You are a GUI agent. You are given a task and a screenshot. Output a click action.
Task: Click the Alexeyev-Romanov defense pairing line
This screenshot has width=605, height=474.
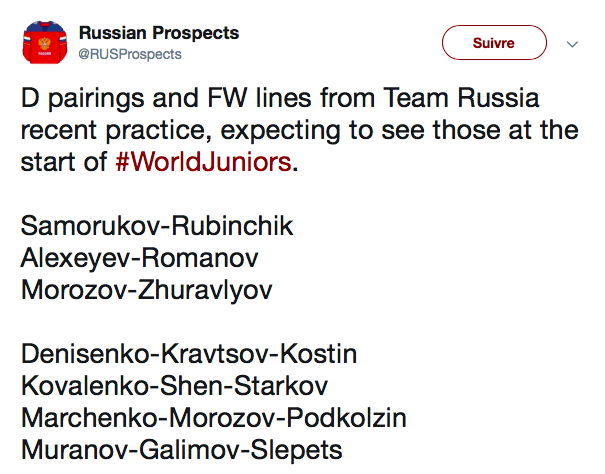[140, 258]
